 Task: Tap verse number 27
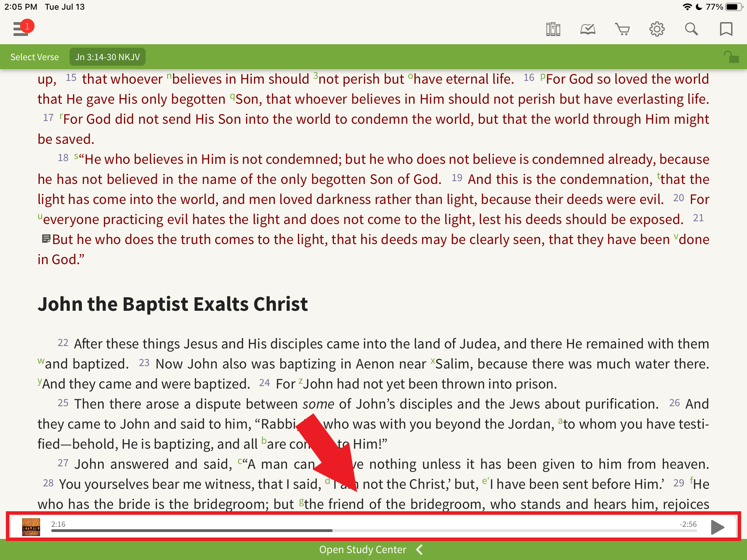point(63,463)
